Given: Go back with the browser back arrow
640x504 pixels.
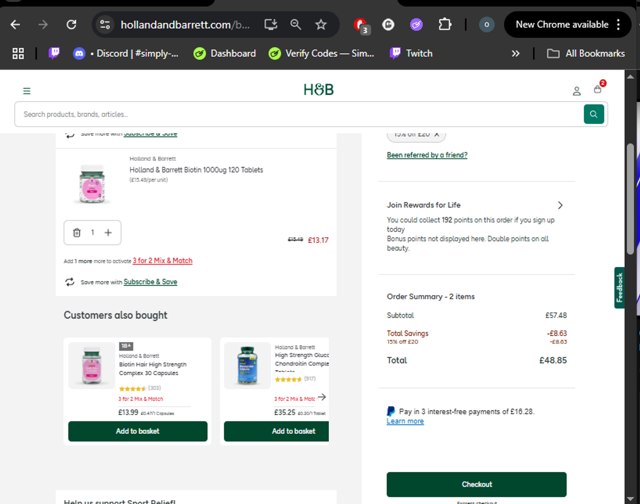Looking at the screenshot, I should (x=15, y=25).
